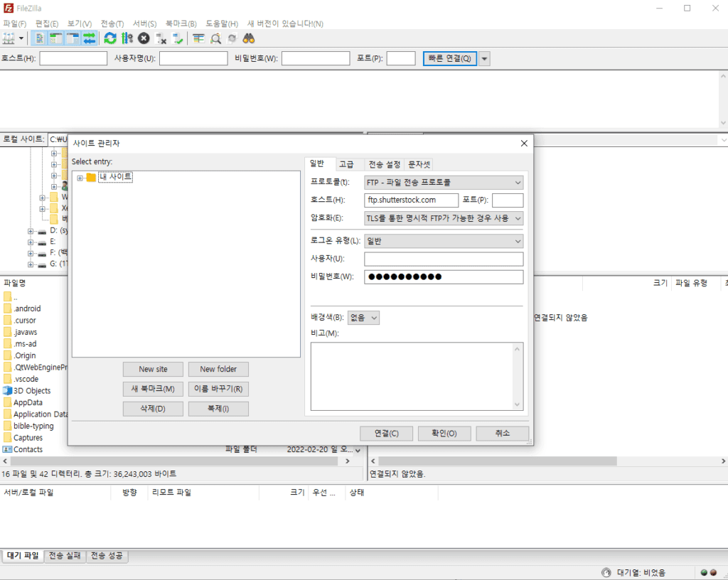Select 내 사이트 entry in Site Manager
Screen dimensions: 728x580
116,177
